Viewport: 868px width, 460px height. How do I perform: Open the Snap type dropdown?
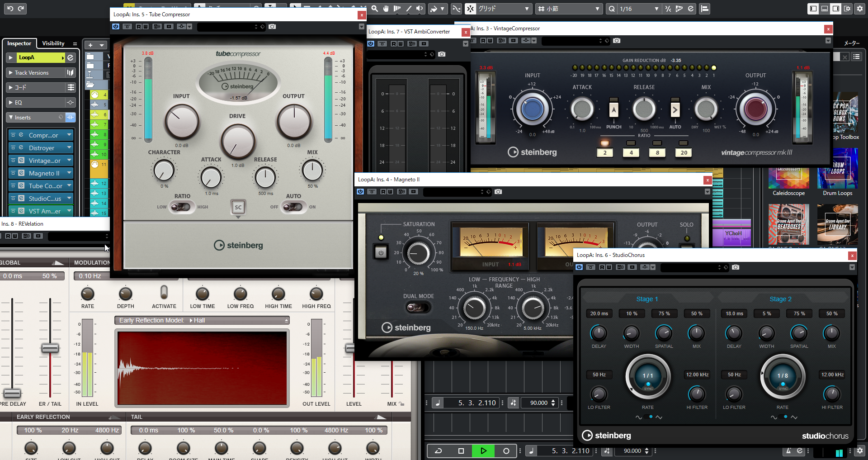coord(505,9)
